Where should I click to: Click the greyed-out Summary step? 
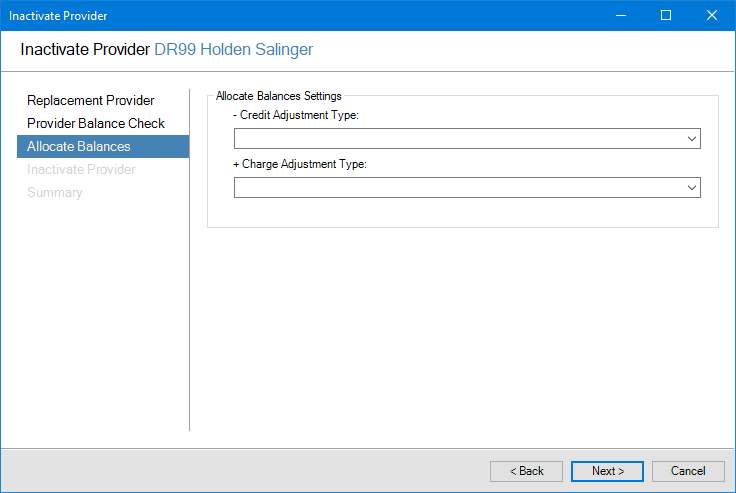[55, 192]
